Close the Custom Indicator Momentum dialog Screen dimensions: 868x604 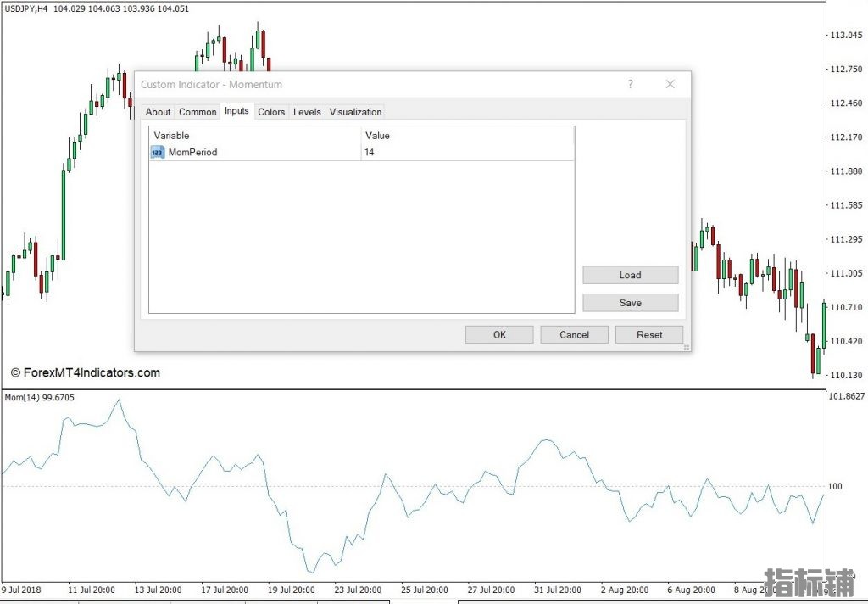pos(670,84)
